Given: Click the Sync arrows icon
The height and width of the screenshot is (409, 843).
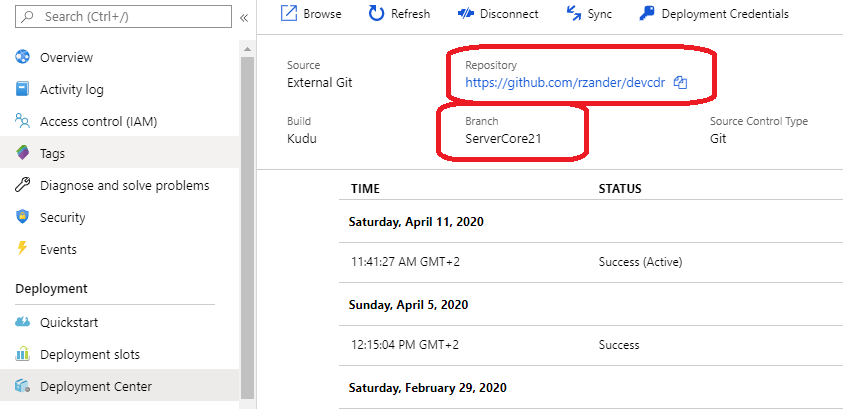Looking at the screenshot, I should (574, 14).
